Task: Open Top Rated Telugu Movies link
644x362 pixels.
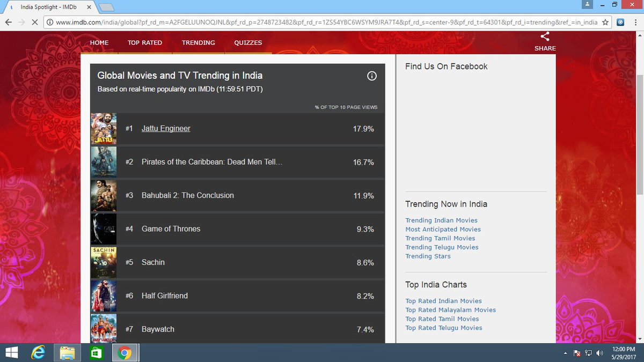Action: pos(443,328)
